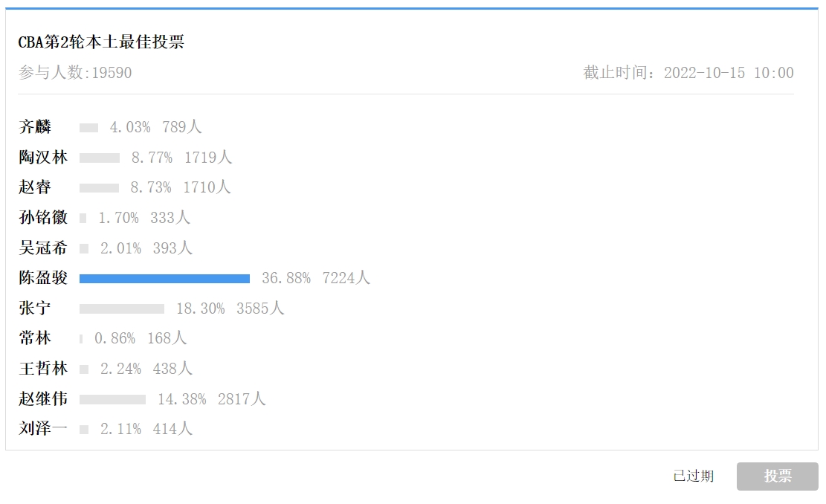The image size is (826, 504).
Task: Click the 赵继伟 gray vote bar
Action: click(113, 400)
